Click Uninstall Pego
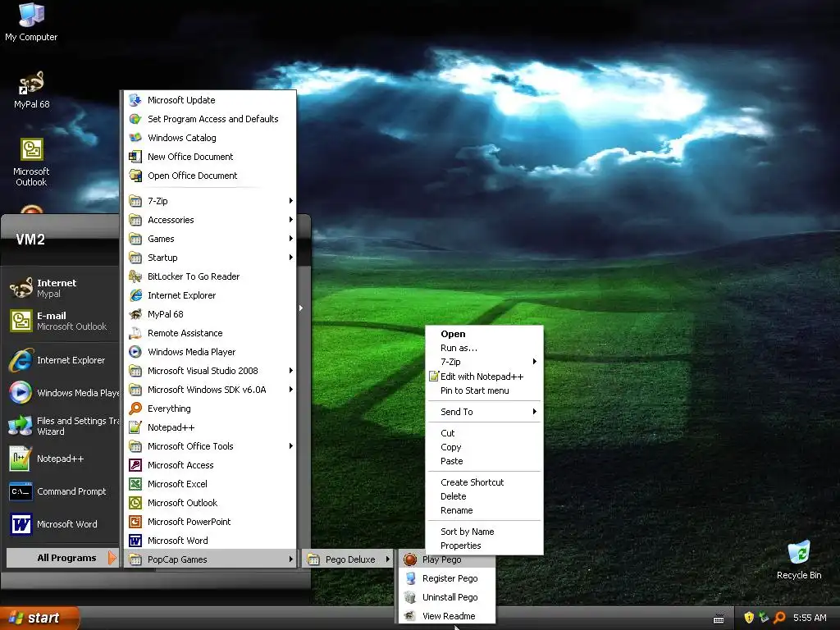The width and height of the screenshot is (840, 630). click(447, 597)
